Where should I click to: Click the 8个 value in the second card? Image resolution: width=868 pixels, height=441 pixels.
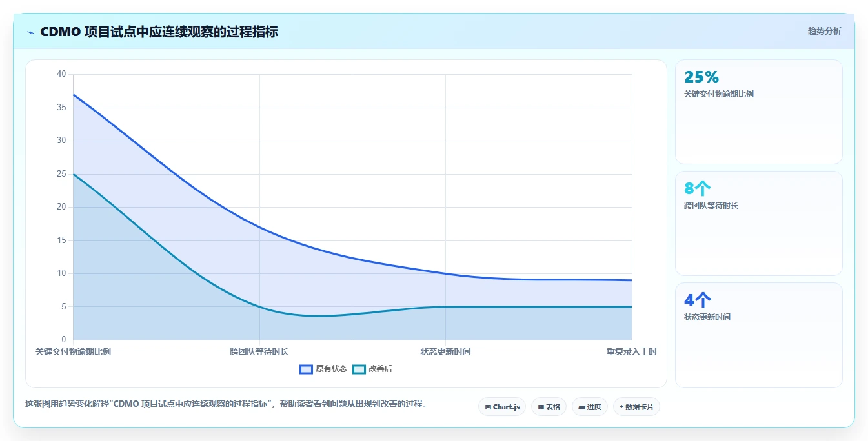[697, 188]
